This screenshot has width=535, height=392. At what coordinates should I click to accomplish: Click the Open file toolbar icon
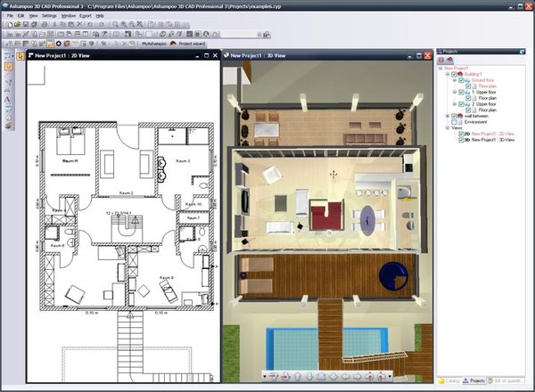click(x=15, y=24)
